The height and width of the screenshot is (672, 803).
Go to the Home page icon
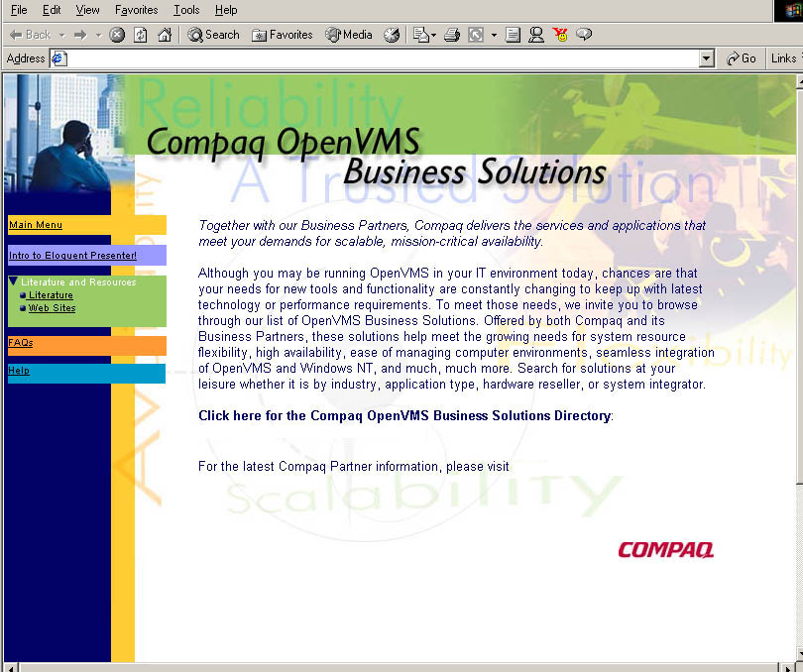click(x=165, y=35)
